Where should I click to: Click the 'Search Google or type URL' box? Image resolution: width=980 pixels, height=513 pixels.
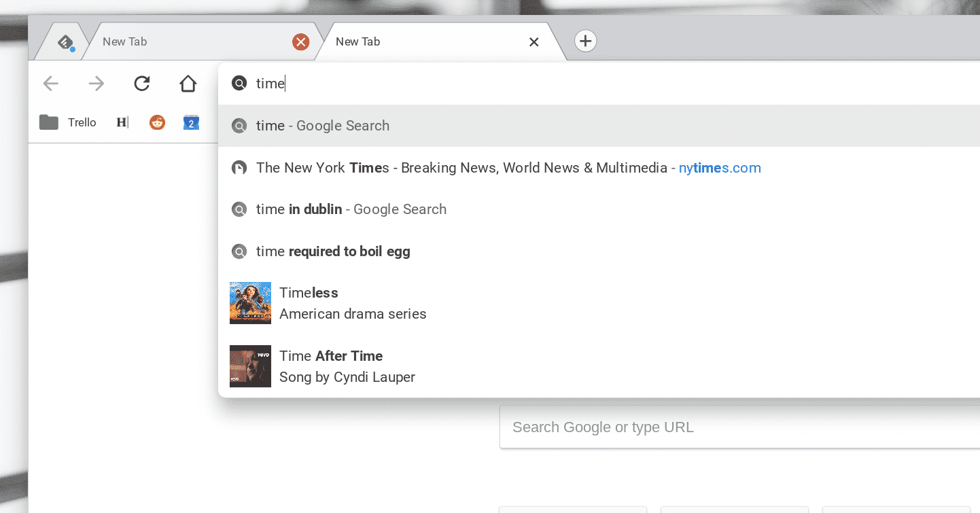tap(737, 427)
